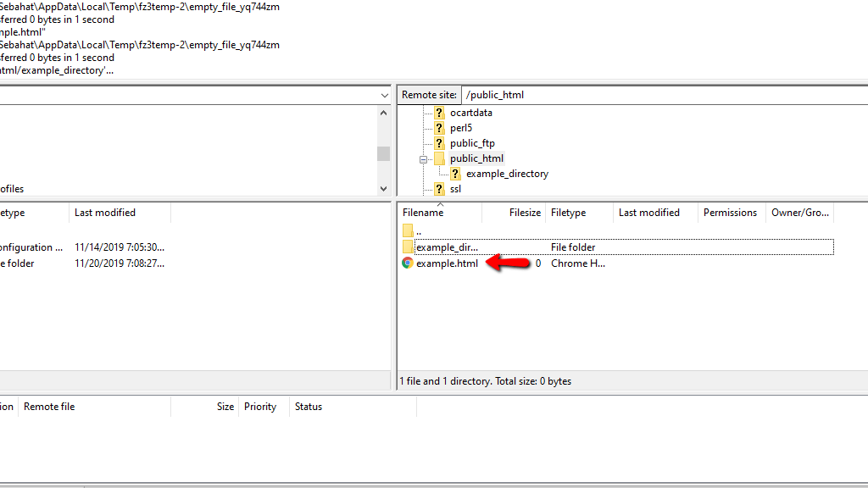The height and width of the screenshot is (488, 868).
Task: Click the parent directory '..' folder icon
Action: [x=408, y=230]
